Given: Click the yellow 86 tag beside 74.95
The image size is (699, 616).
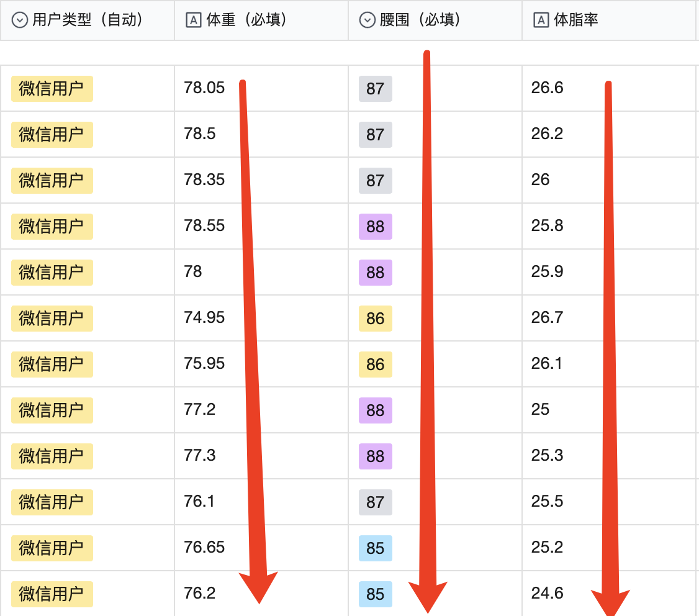Looking at the screenshot, I should click(x=375, y=319).
